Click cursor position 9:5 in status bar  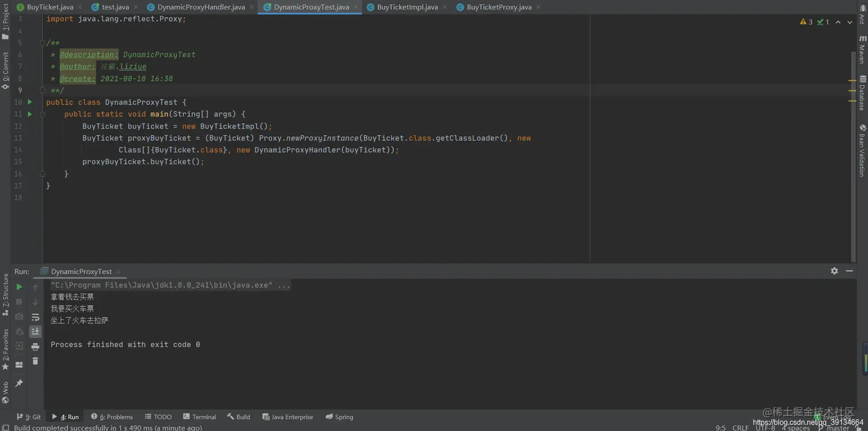pos(720,428)
